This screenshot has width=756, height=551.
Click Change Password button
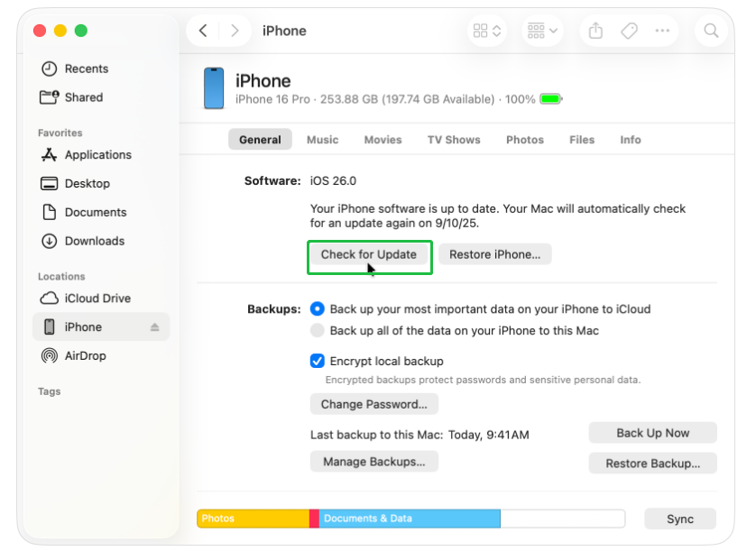tap(374, 404)
